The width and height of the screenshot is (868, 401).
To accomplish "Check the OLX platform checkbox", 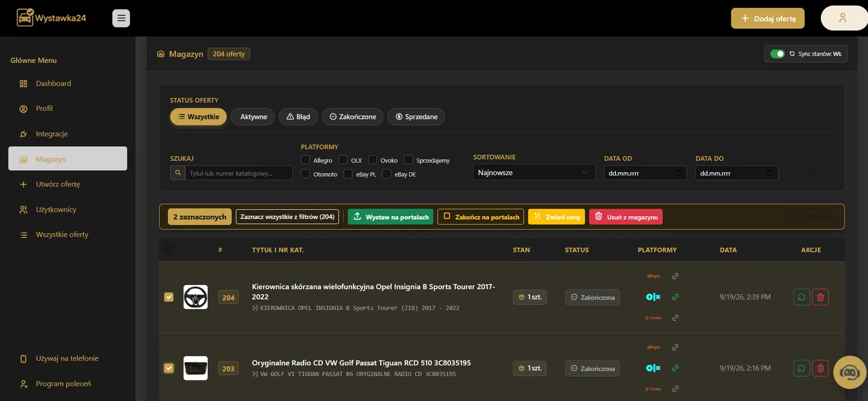I will [343, 160].
